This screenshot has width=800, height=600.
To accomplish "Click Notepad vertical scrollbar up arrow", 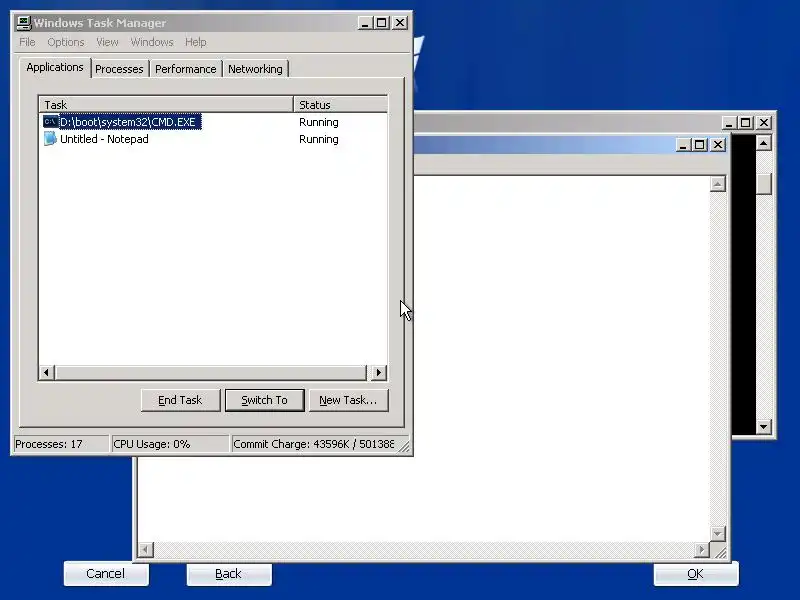I will pyautogui.click(x=718, y=184).
